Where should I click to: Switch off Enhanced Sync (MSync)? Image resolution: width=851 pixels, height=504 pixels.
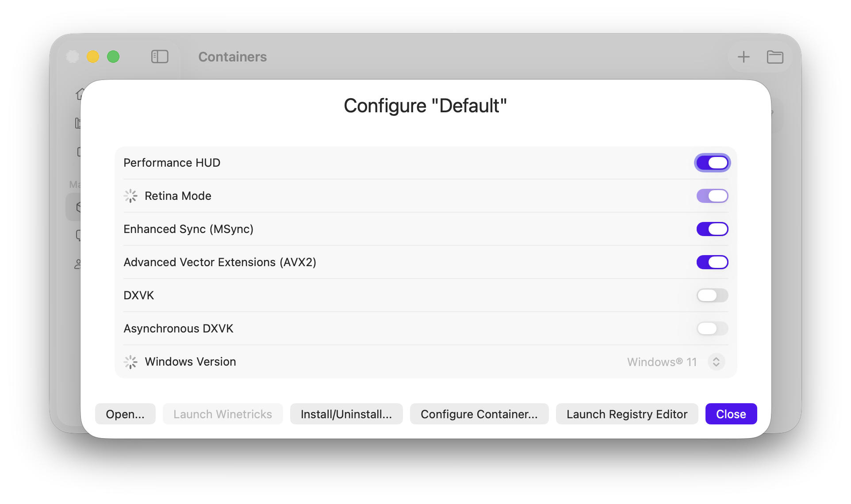(712, 229)
